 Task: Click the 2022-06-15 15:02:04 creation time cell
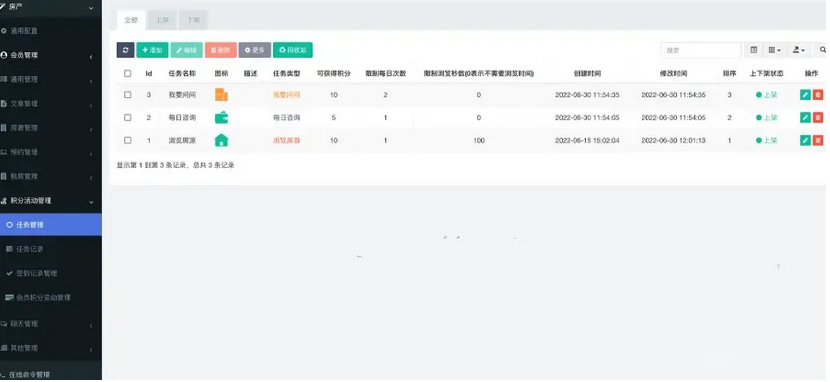pos(587,140)
